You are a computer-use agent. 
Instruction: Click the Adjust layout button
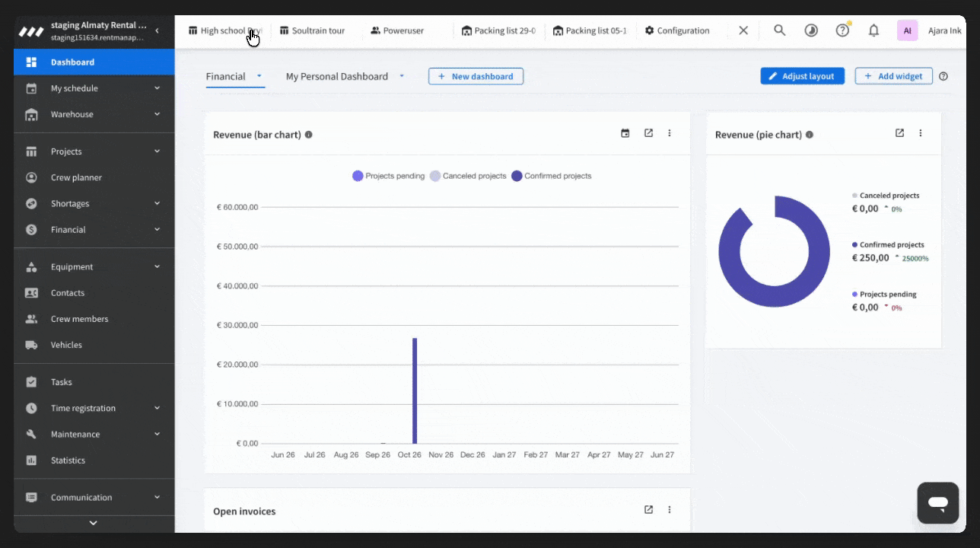tap(802, 76)
